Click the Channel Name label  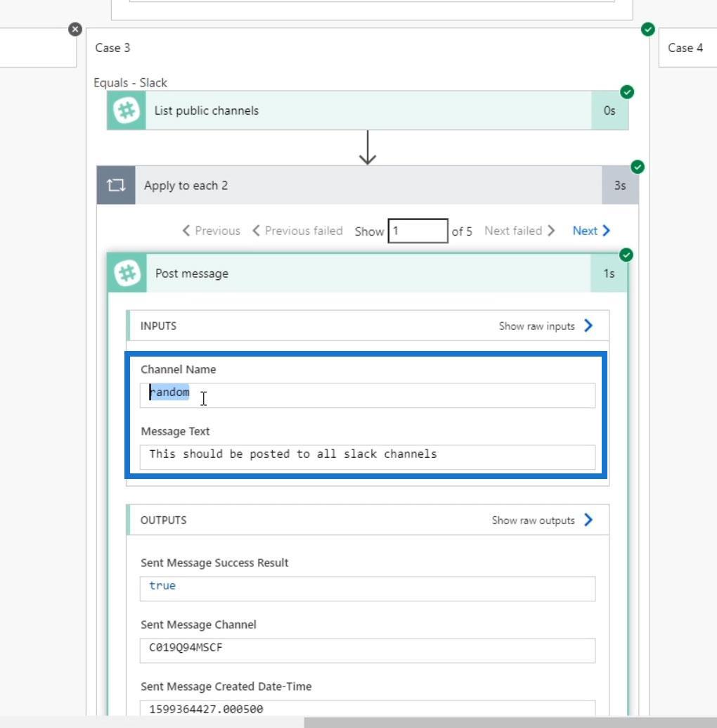pyautogui.click(x=179, y=369)
